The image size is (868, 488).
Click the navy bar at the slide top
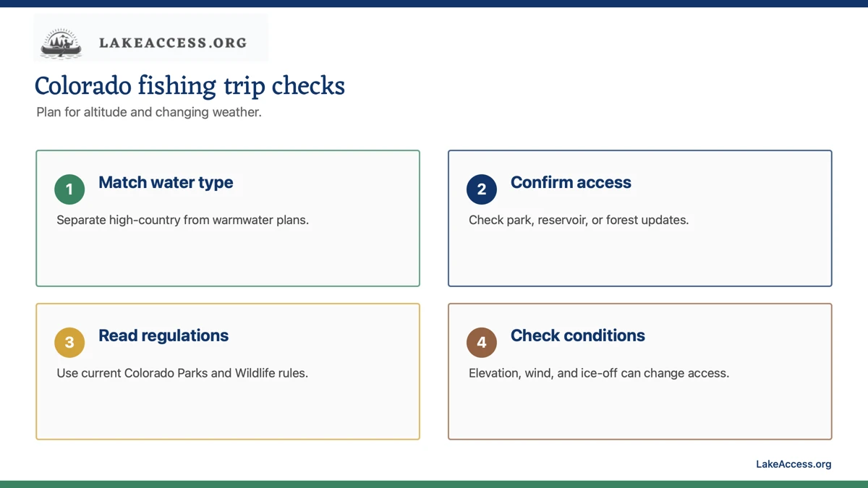[x=434, y=4]
